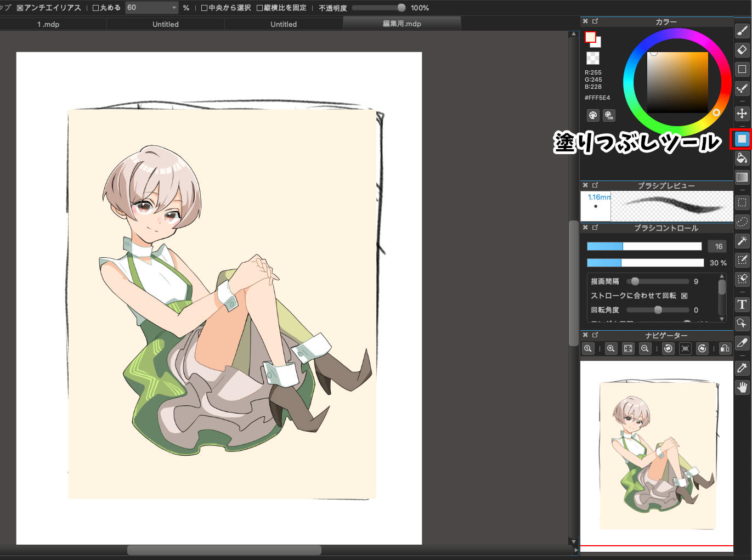Select the Brush tool in the toolbar
752x560 pixels.
[742, 31]
